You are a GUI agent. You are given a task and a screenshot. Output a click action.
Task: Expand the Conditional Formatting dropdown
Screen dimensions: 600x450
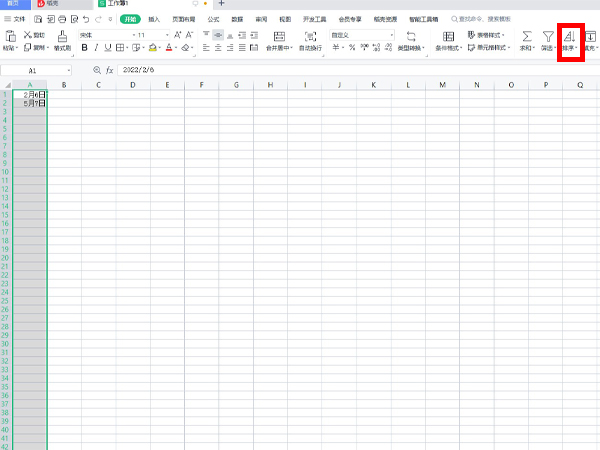[461, 48]
